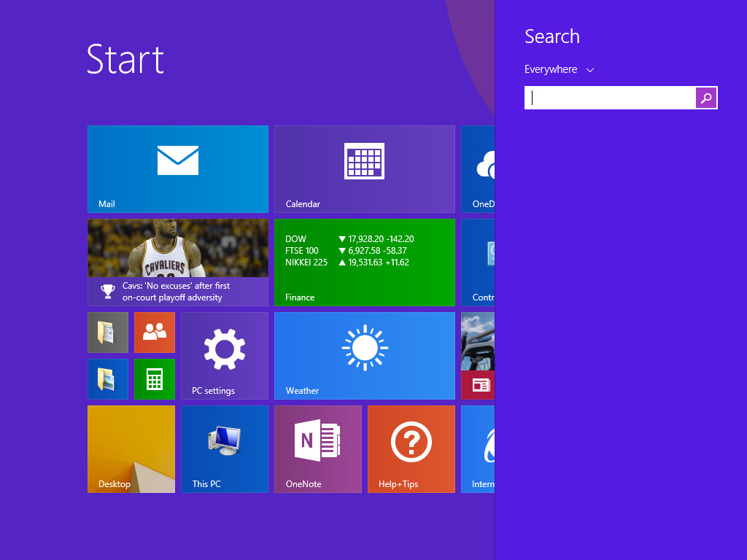Viewport: 747px width, 560px height.
Task: Open PC settings gear tile
Action: pyautogui.click(x=225, y=356)
